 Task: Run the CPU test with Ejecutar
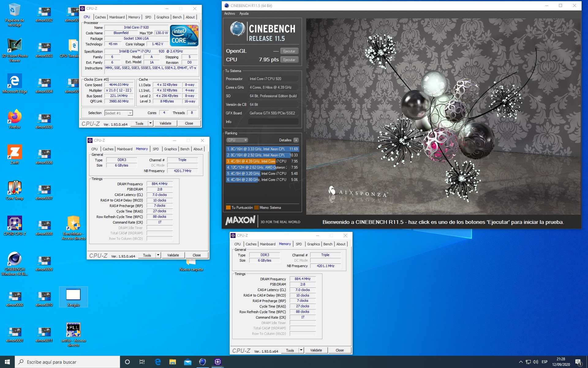coord(289,60)
